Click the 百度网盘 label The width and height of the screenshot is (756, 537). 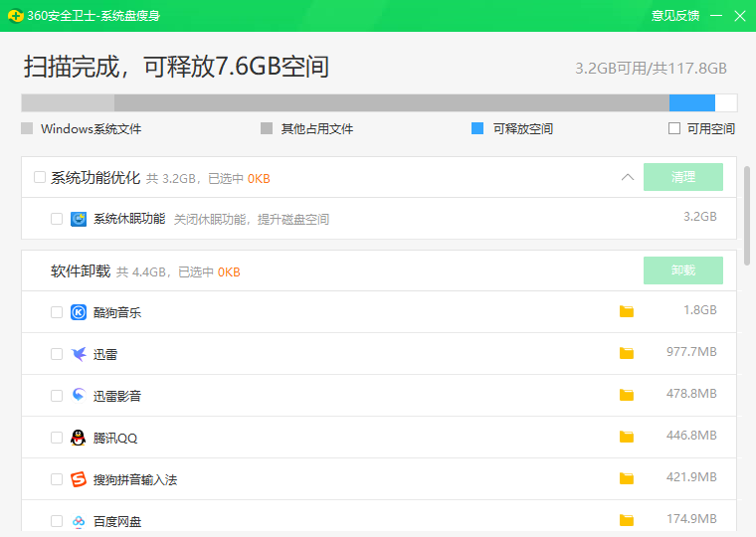point(117,521)
